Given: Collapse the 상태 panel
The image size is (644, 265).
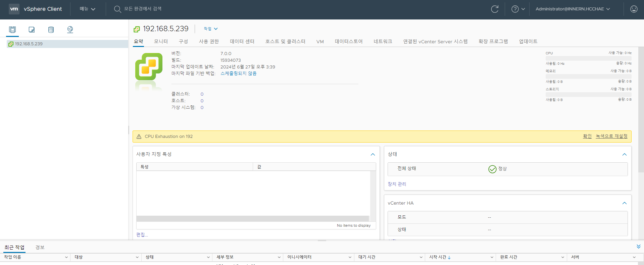Looking at the screenshot, I should click(x=624, y=154).
